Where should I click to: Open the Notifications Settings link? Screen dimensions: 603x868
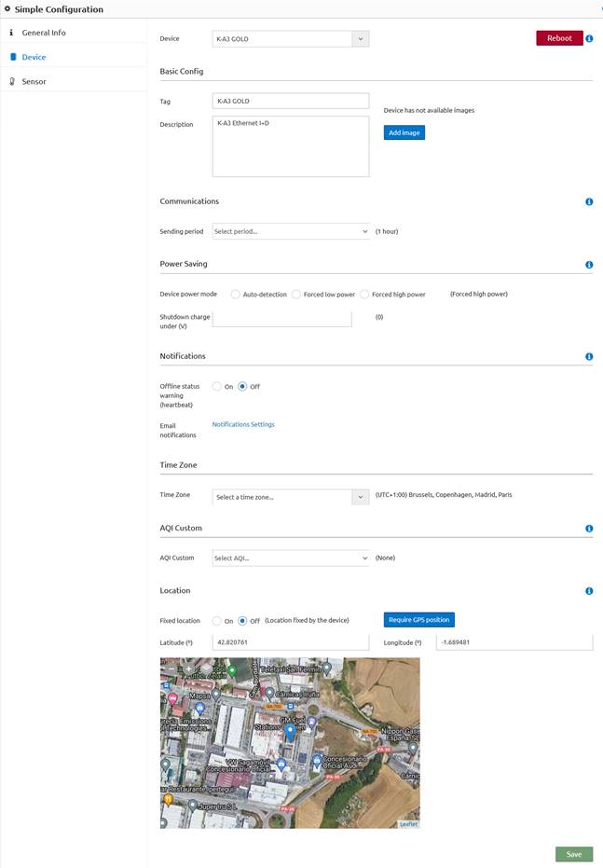click(243, 424)
